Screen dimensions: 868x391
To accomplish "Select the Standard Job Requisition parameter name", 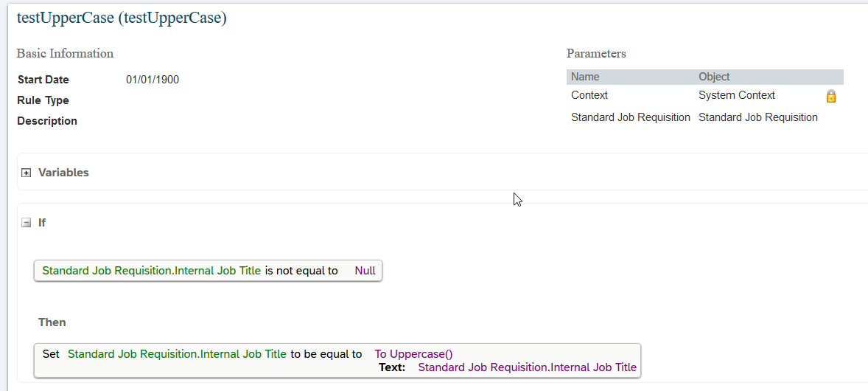I will 631,117.
